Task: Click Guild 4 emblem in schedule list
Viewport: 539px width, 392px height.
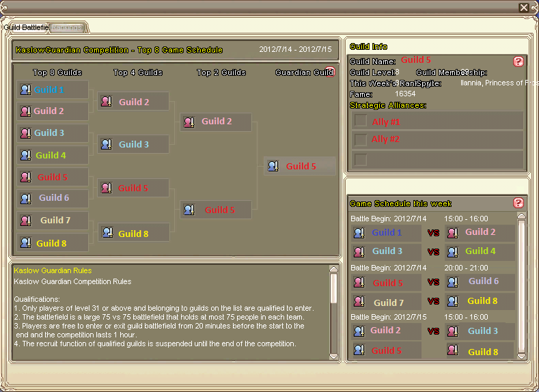Action: tap(452, 252)
